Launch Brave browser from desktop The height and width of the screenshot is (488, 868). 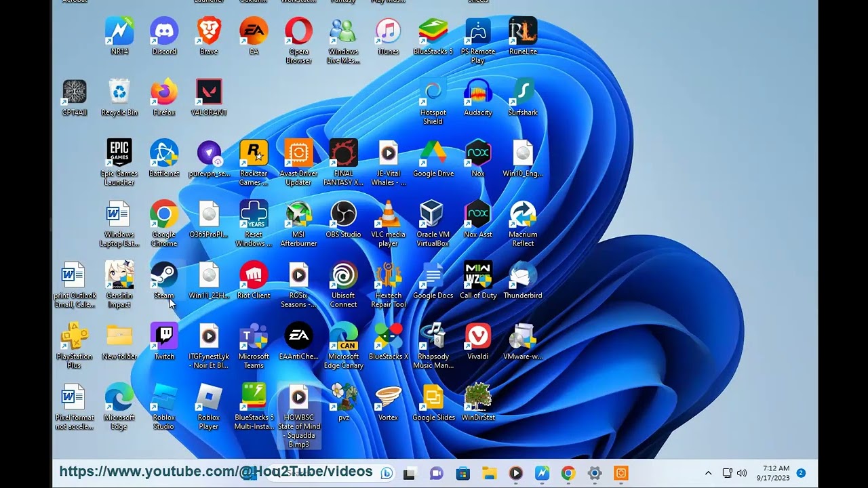pos(209,37)
